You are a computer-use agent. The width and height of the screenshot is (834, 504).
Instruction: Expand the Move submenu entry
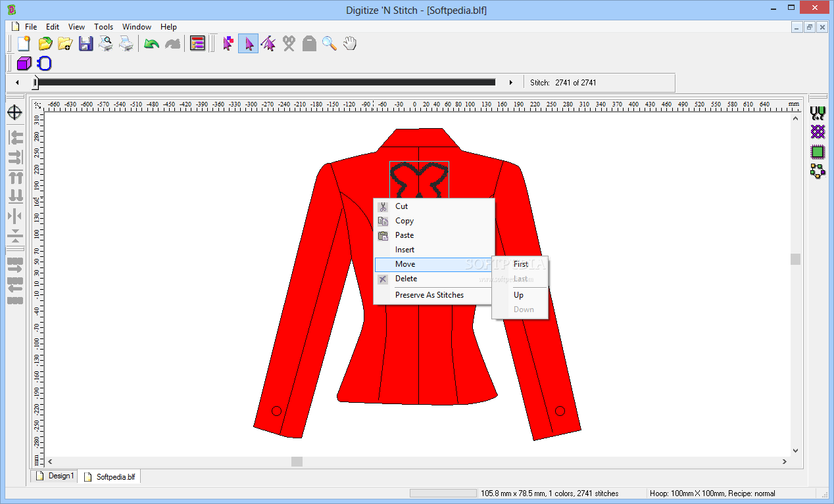[433, 264]
